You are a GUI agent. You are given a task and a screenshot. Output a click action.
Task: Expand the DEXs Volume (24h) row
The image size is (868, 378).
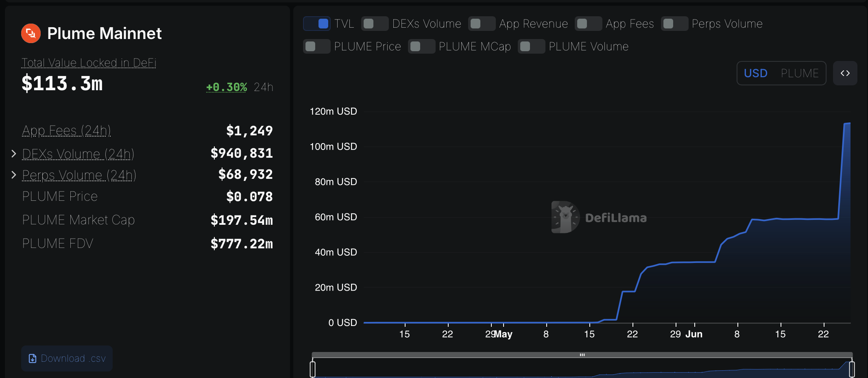[14, 154]
